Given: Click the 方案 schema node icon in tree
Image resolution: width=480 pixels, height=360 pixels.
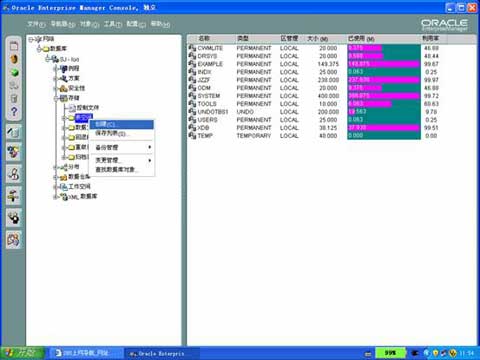Looking at the screenshot, I should [x=63, y=78].
